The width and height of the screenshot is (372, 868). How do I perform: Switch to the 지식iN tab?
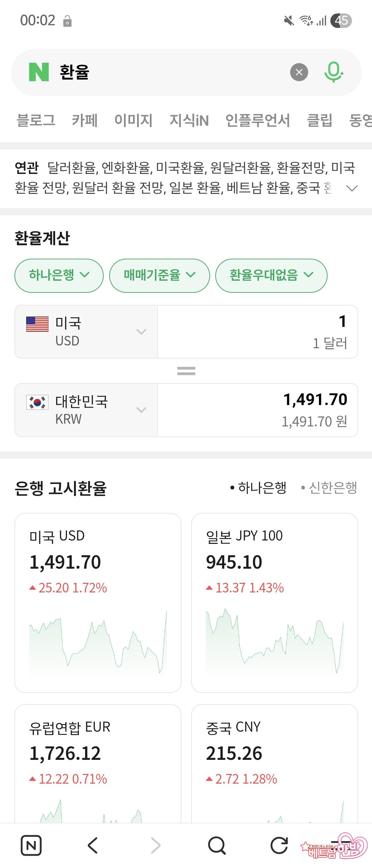pos(189,120)
